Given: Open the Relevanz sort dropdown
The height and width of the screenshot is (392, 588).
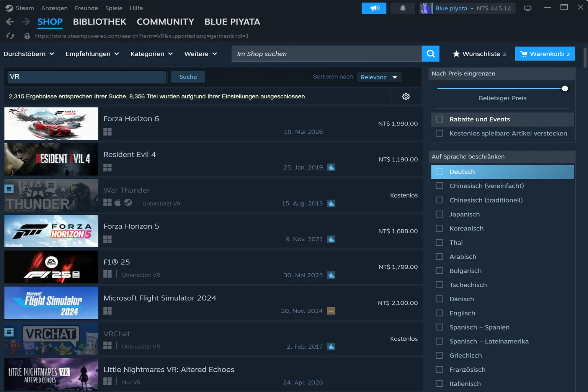Looking at the screenshot, I should (379, 77).
